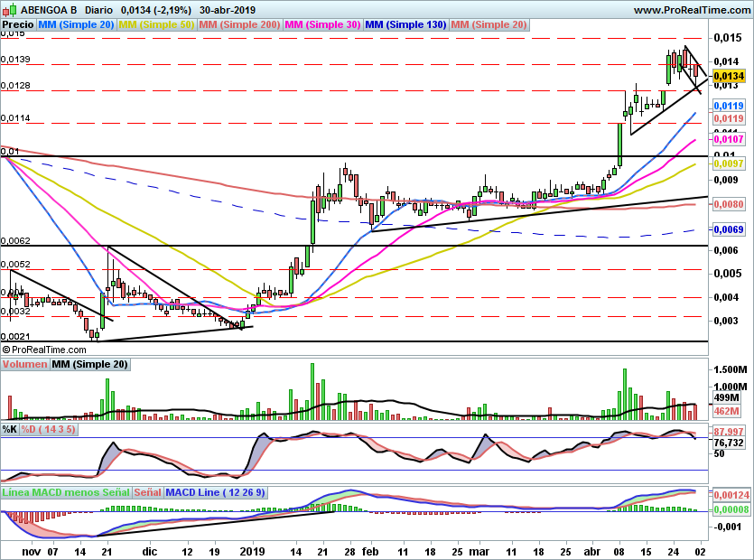Click the 462M volume value

(x=727, y=411)
